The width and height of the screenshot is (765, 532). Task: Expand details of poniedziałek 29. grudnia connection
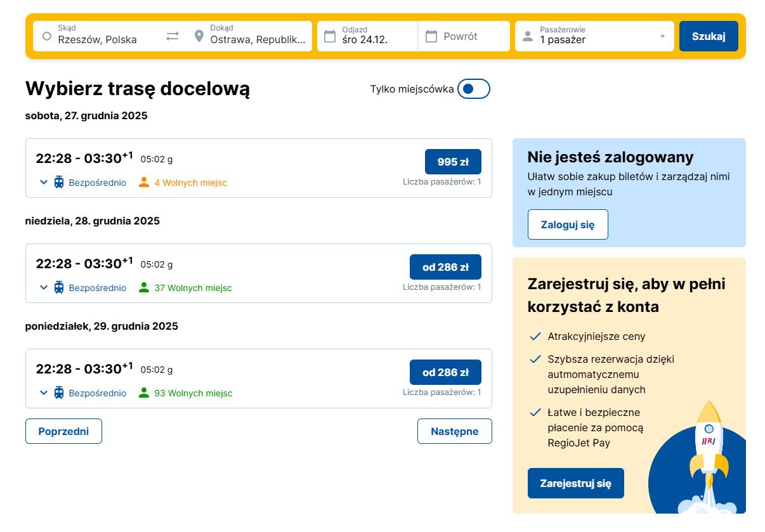[44, 393]
